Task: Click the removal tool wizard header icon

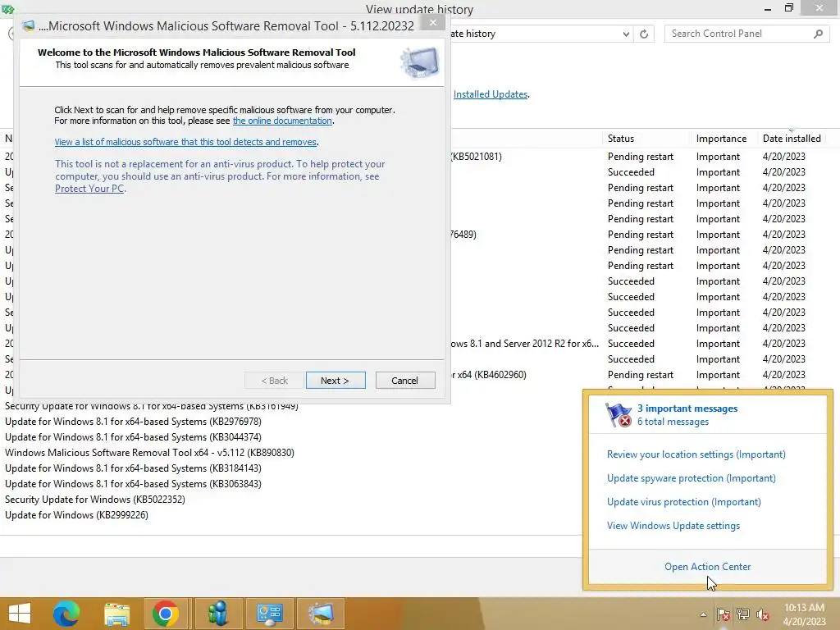Action: [420, 62]
